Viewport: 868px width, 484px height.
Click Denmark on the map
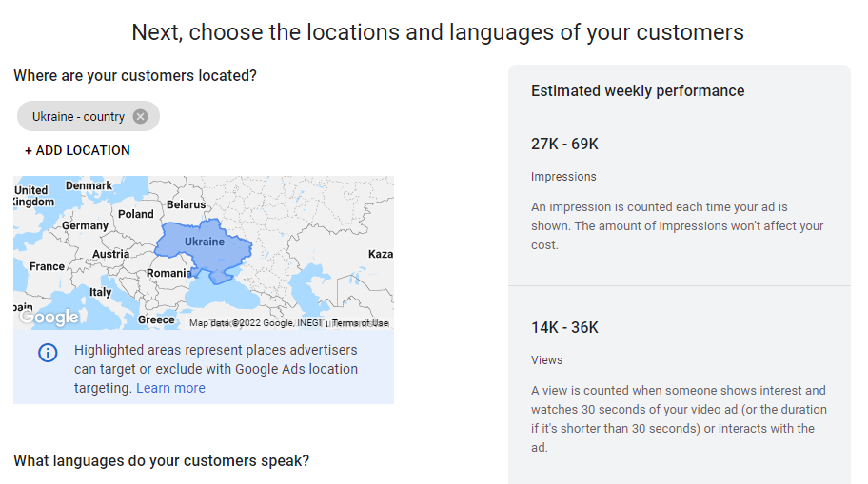click(x=89, y=185)
